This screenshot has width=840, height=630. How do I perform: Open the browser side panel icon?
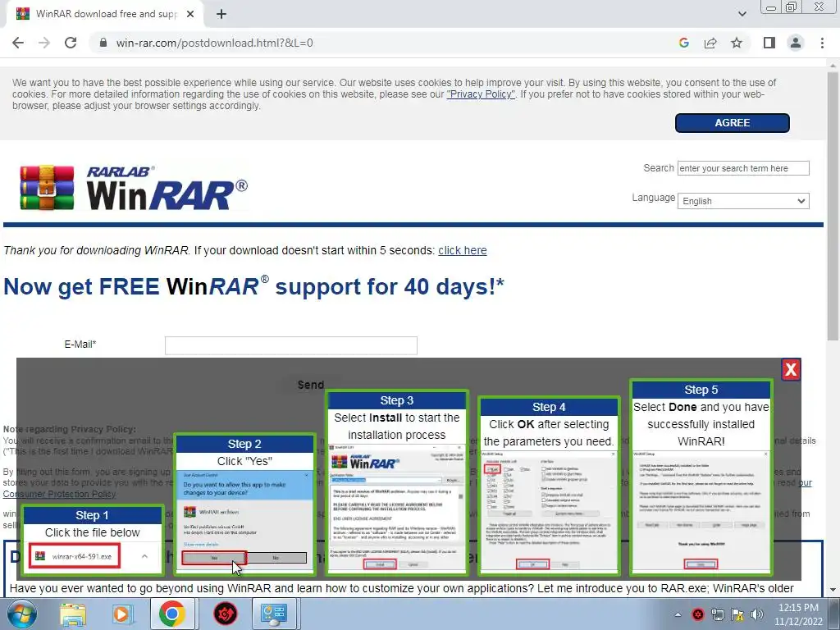pyautogui.click(x=769, y=43)
